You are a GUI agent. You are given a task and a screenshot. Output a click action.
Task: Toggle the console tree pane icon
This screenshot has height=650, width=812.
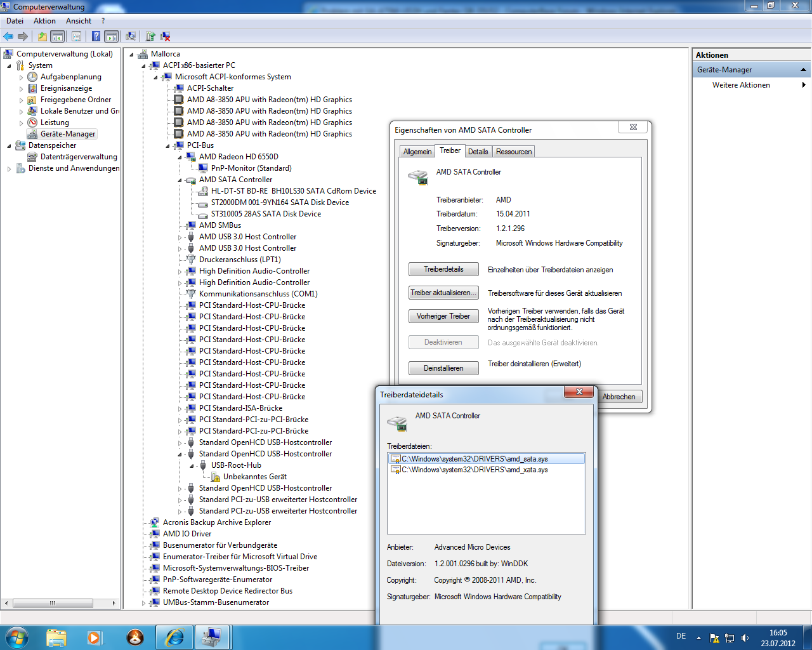click(58, 36)
